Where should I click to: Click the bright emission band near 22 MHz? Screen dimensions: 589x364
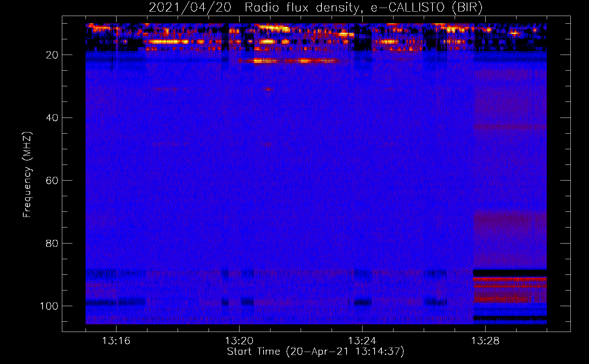pyautogui.click(x=290, y=61)
